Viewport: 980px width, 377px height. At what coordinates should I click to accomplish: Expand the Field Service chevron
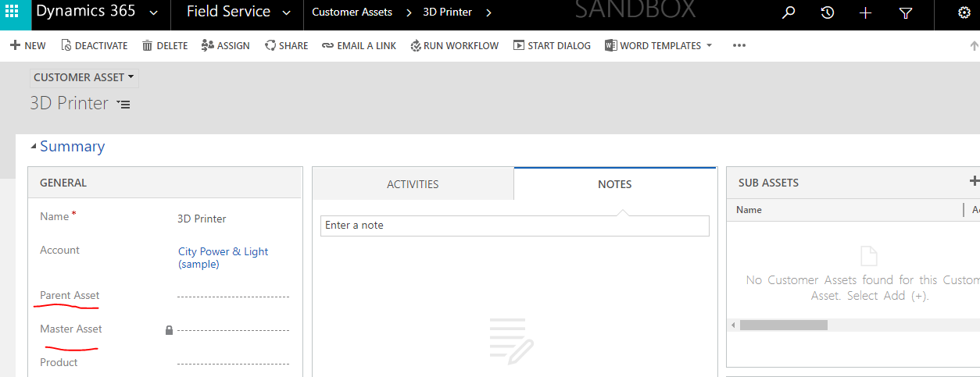[288, 12]
